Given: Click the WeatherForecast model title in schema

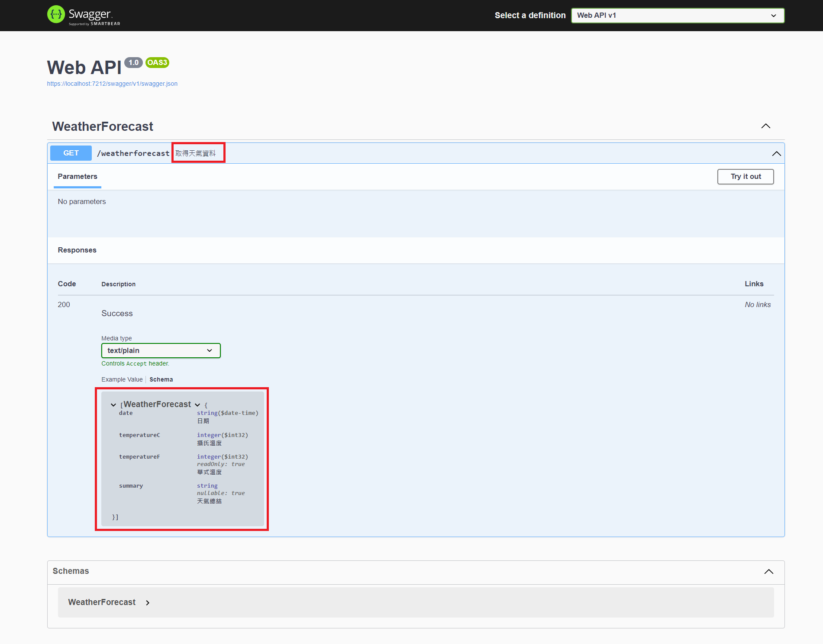Looking at the screenshot, I should click(x=157, y=404).
